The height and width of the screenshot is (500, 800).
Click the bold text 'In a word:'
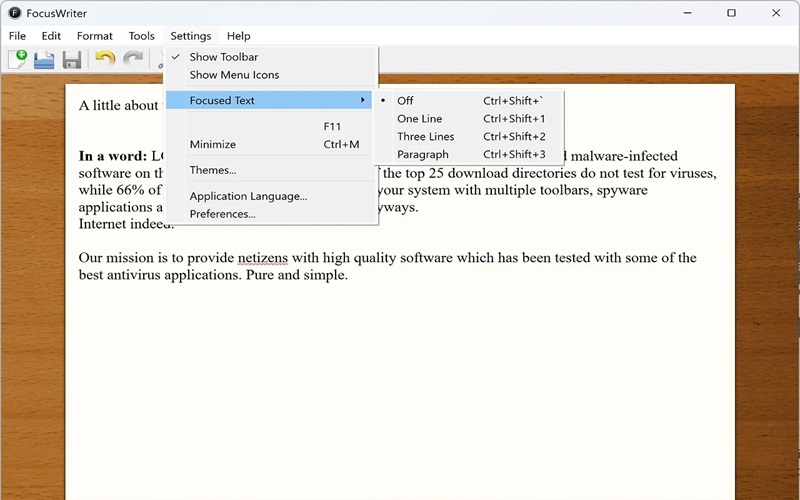[113, 156]
